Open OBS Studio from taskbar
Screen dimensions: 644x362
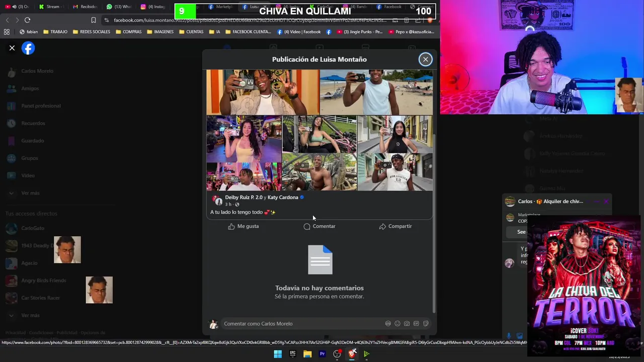(x=337, y=354)
